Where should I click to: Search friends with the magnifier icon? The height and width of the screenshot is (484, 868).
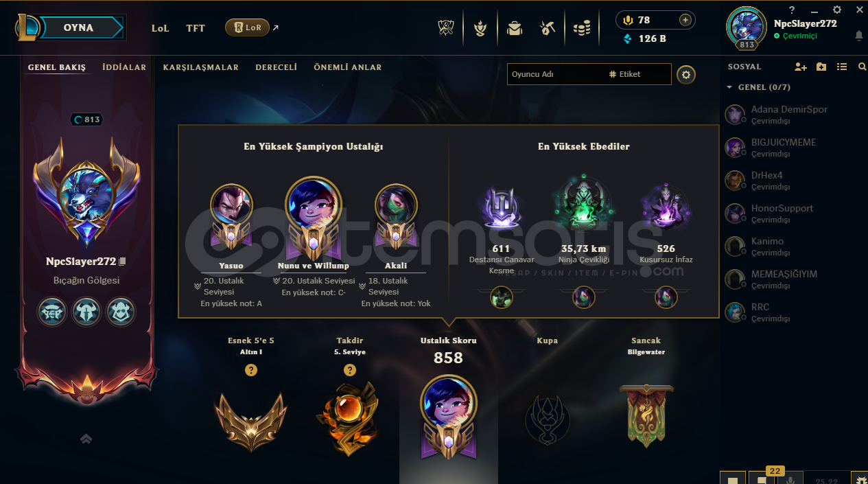pyautogui.click(x=863, y=67)
